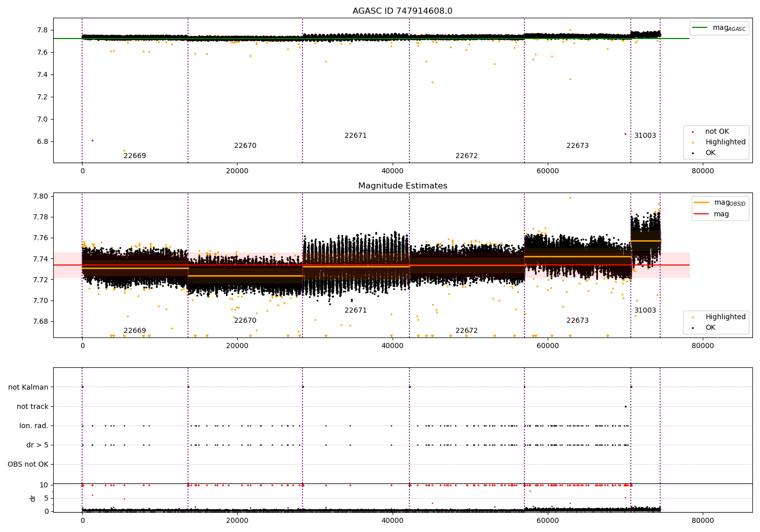Image resolution: width=760 pixels, height=532 pixels.
Task: Click x-axis tick 80000 under the top plot
Action: tap(703, 171)
